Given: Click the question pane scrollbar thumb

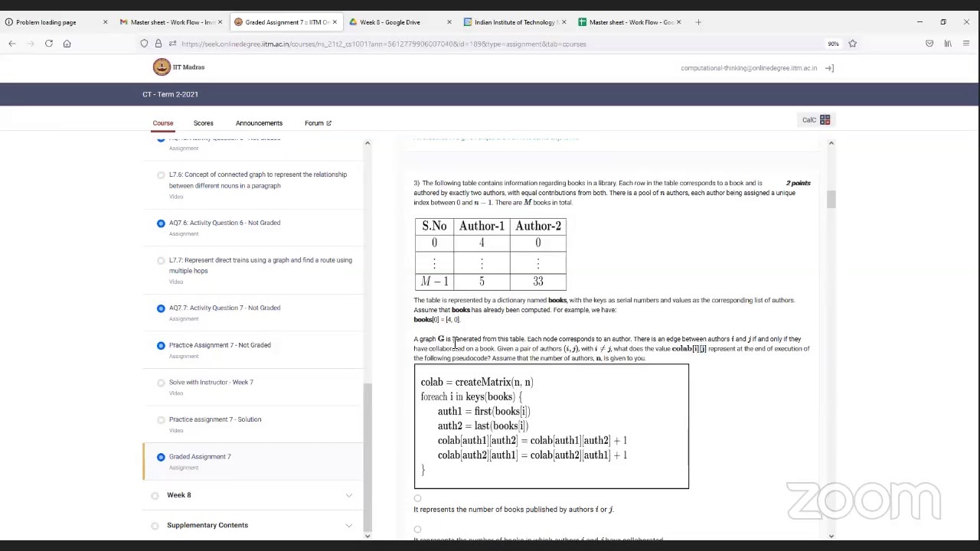Looking at the screenshot, I should pos(831,200).
